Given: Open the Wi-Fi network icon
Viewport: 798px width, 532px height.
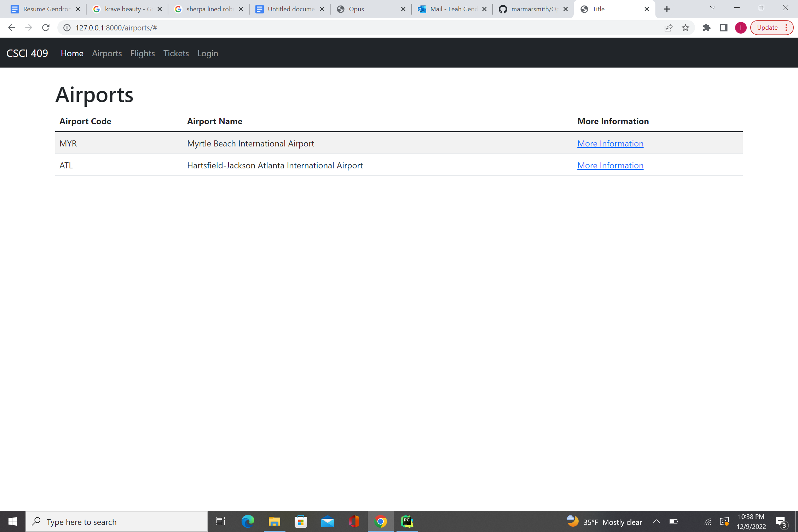Looking at the screenshot, I should (x=708, y=521).
